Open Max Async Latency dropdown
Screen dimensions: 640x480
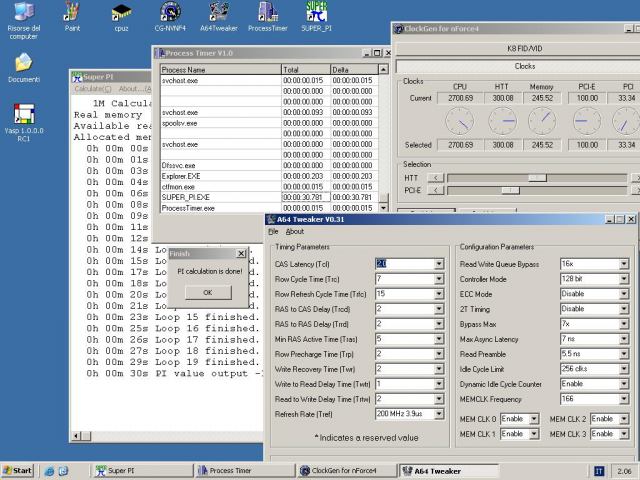[x=624, y=339]
